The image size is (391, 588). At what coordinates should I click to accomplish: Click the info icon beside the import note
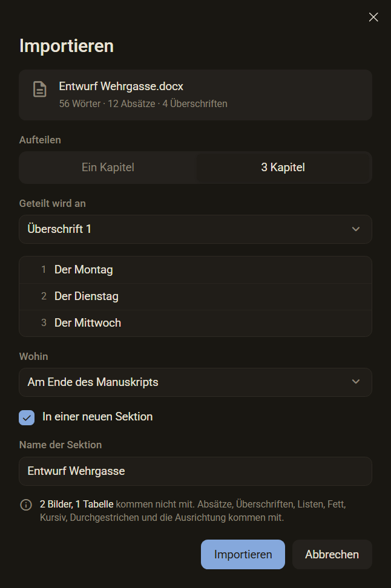[26, 505]
